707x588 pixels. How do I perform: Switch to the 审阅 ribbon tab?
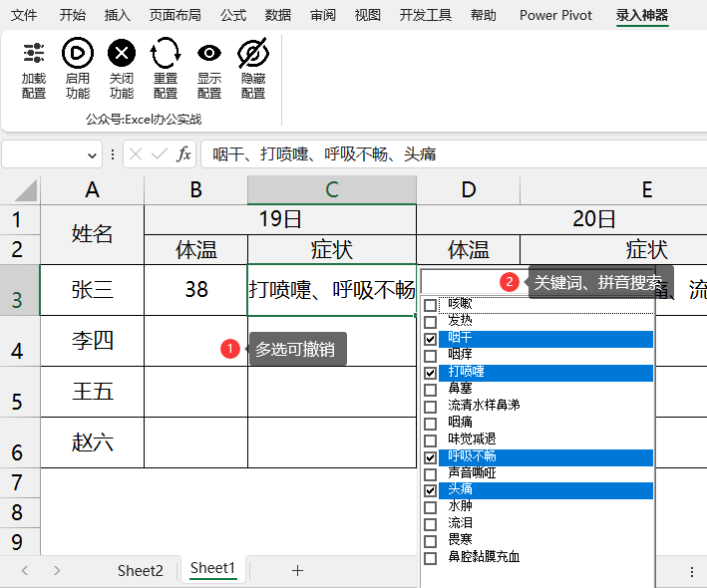pos(323,15)
